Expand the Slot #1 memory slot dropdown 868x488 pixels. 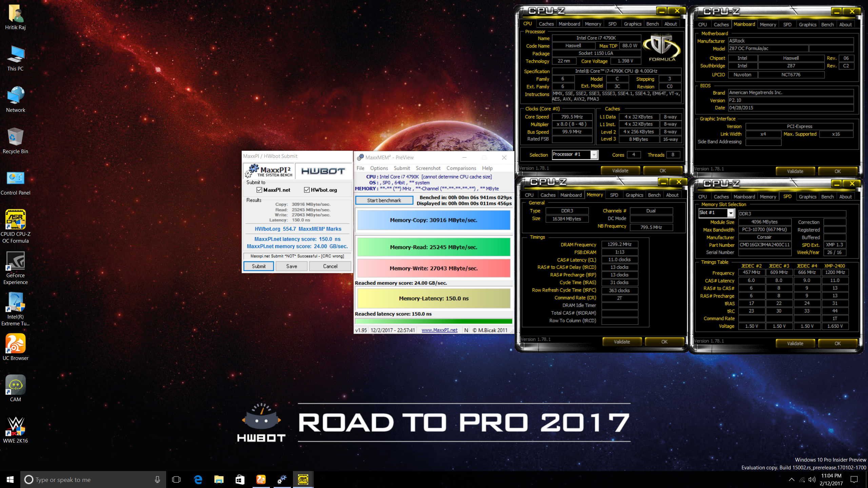tap(731, 213)
